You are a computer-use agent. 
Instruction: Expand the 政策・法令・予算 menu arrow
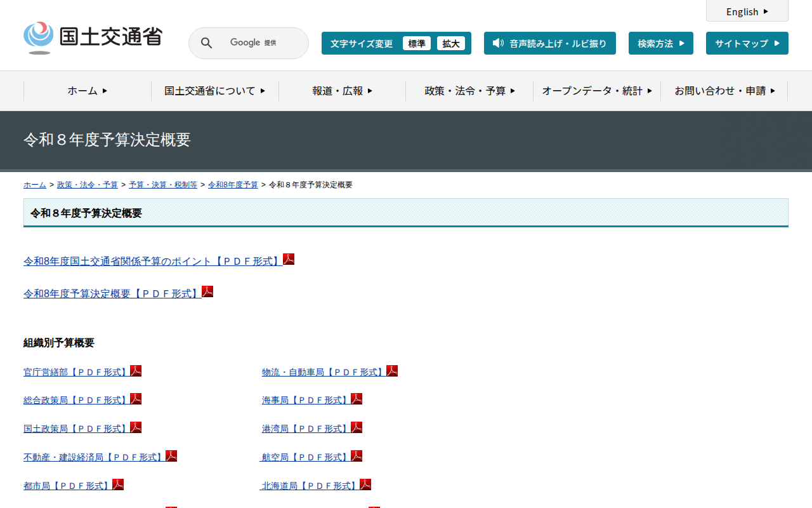pos(513,91)
